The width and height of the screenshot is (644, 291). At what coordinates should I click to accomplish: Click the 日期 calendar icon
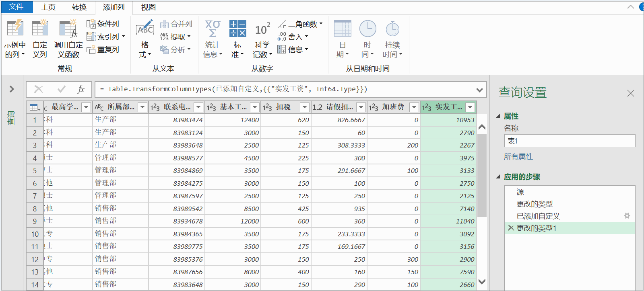tap(343, 29)
